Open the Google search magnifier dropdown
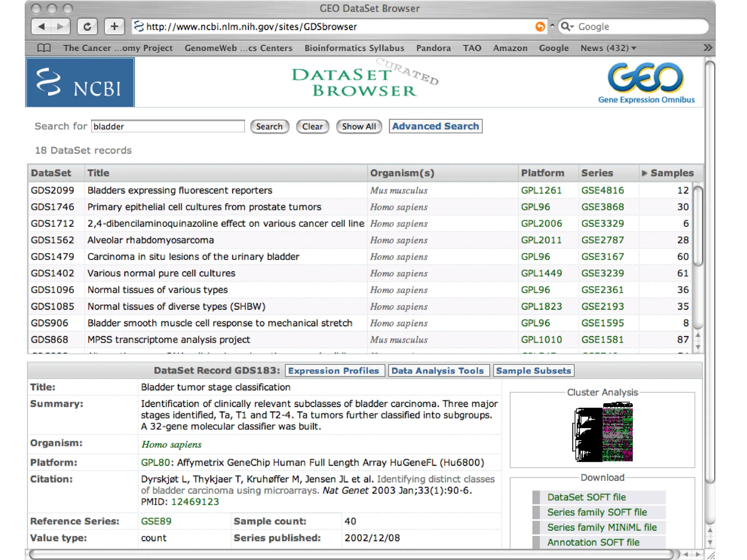The height and width of the screenshot is (560, 747). point(567,27)
